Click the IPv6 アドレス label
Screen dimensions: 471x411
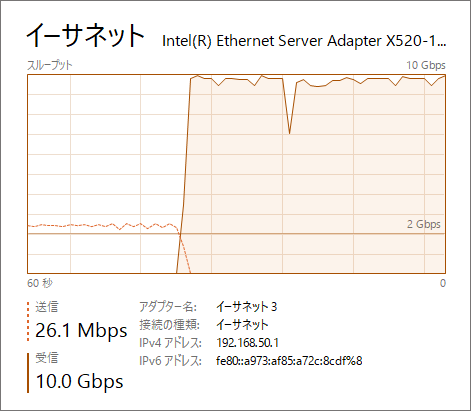[x=170, y=361]
